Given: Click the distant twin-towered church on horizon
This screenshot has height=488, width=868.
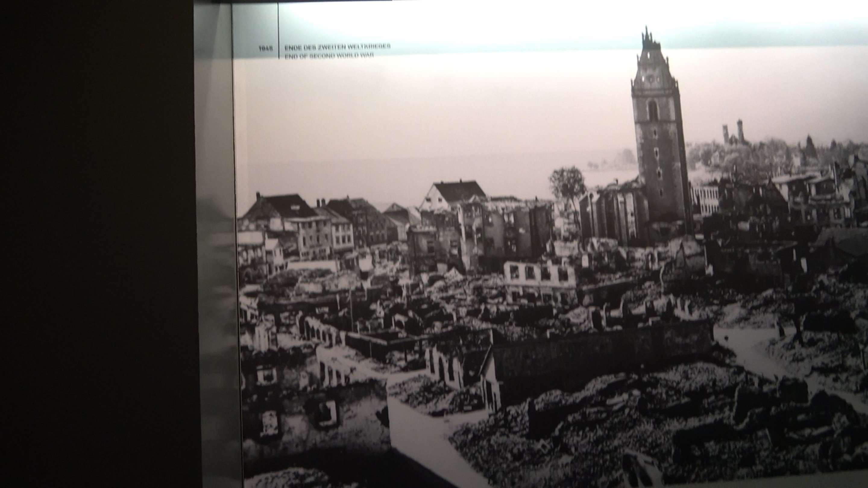Looking at the screenshot, I should coord(733,133).
